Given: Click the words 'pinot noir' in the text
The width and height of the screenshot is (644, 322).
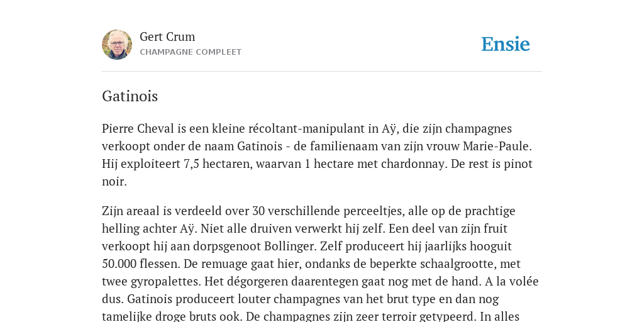Looking at the screenshot, I should tap(518, 164).
